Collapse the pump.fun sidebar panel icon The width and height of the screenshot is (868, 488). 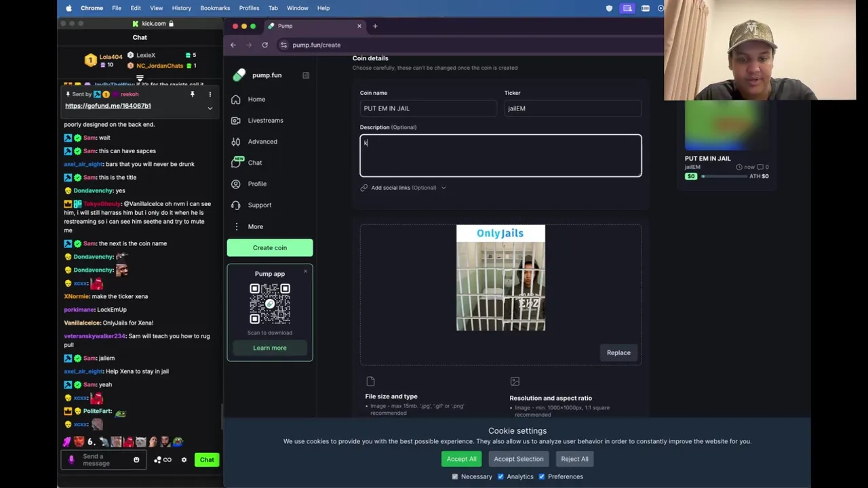306,75
